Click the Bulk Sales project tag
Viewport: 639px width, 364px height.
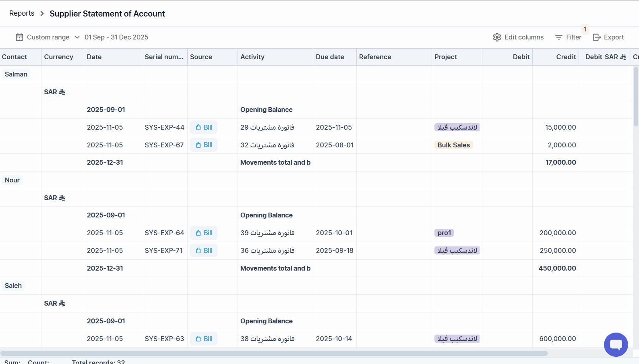tap(453, 145)
